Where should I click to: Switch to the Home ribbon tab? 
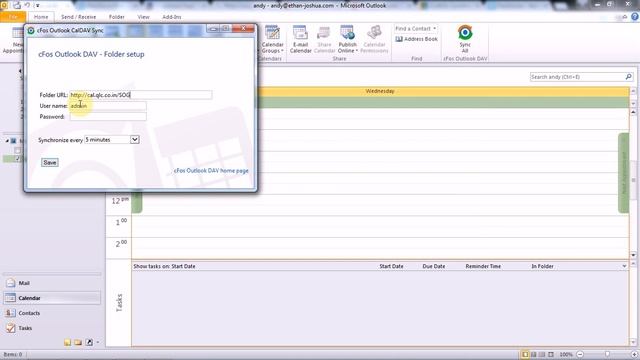click(41, 17)
